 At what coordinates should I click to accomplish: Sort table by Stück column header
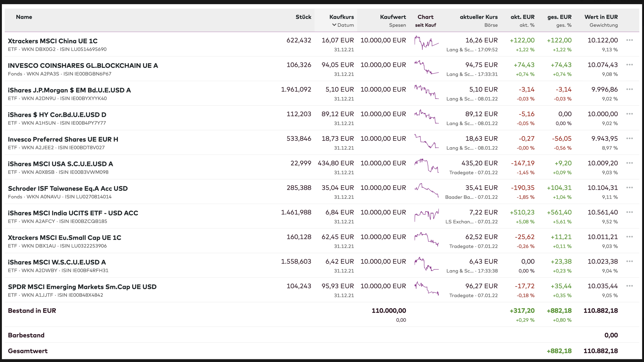[x=303, y=17]
